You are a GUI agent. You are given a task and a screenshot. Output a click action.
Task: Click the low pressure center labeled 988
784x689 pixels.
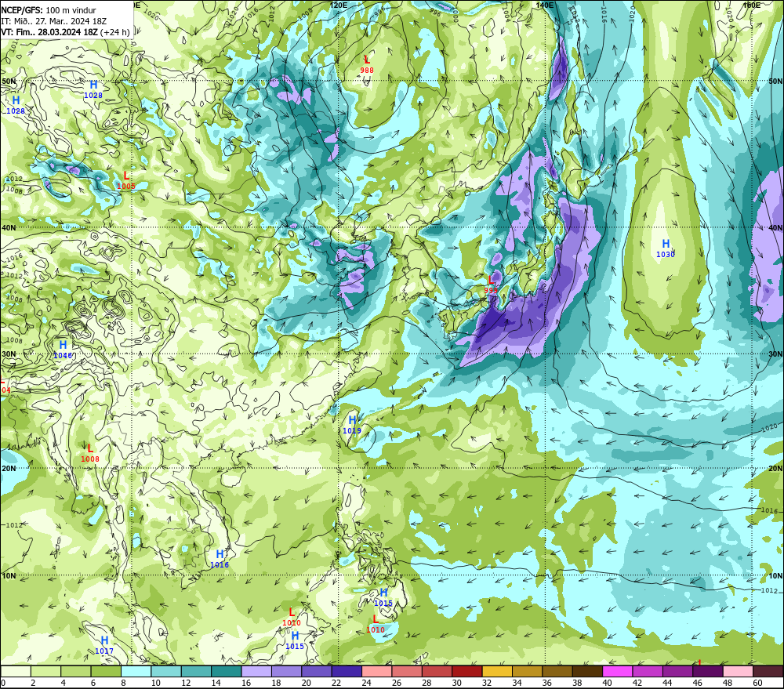[366, 65]
